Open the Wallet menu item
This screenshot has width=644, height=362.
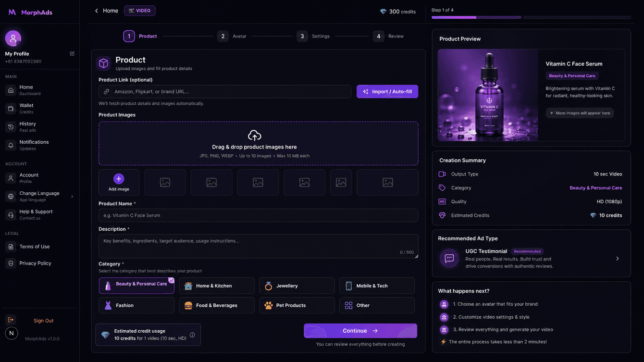[x=39, y=108]
